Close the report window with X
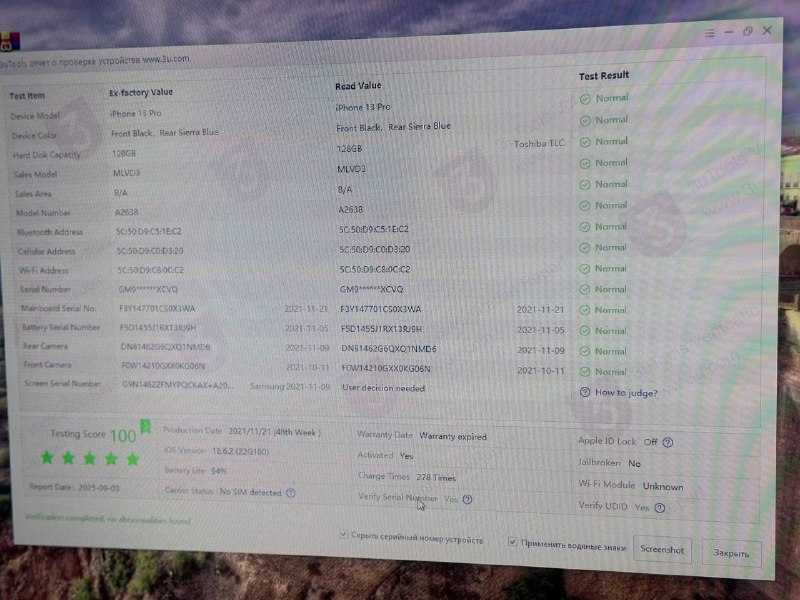The image size is (800, 600). (x=767, y=31)
